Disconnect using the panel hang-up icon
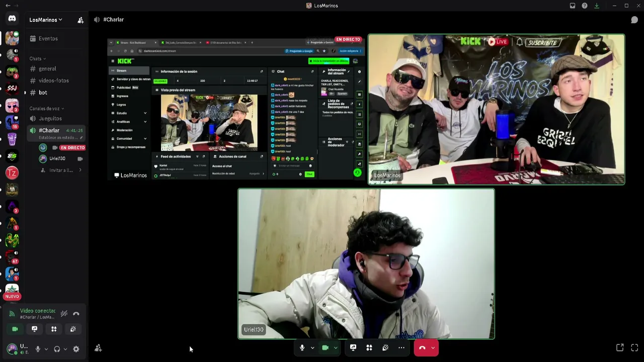 [76, 314]
